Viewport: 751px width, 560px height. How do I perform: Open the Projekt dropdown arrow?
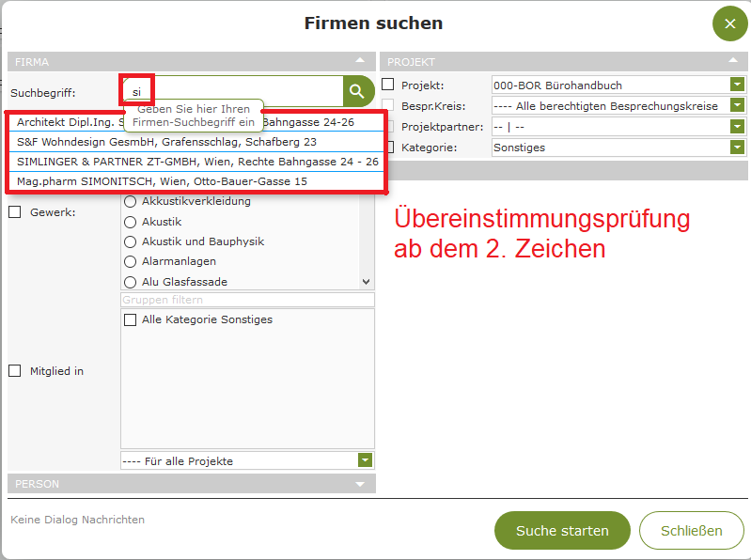(738, 86)
